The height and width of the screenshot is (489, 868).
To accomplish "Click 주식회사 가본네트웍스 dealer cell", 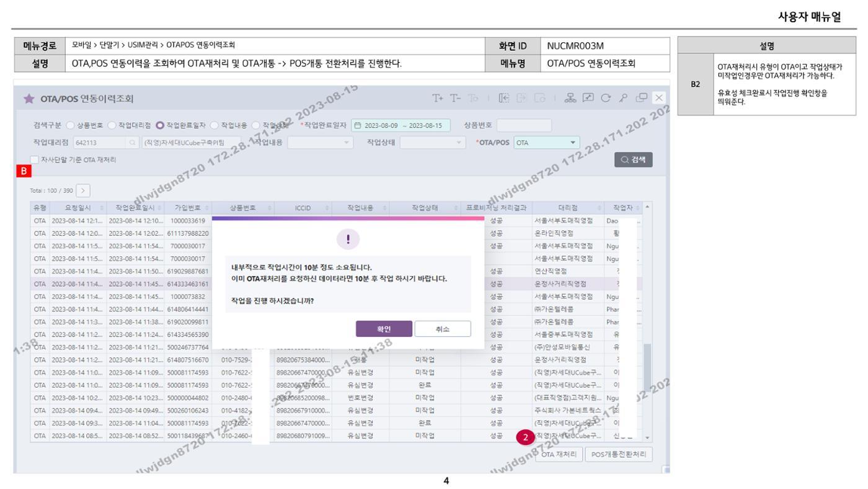I will [567, 410].
